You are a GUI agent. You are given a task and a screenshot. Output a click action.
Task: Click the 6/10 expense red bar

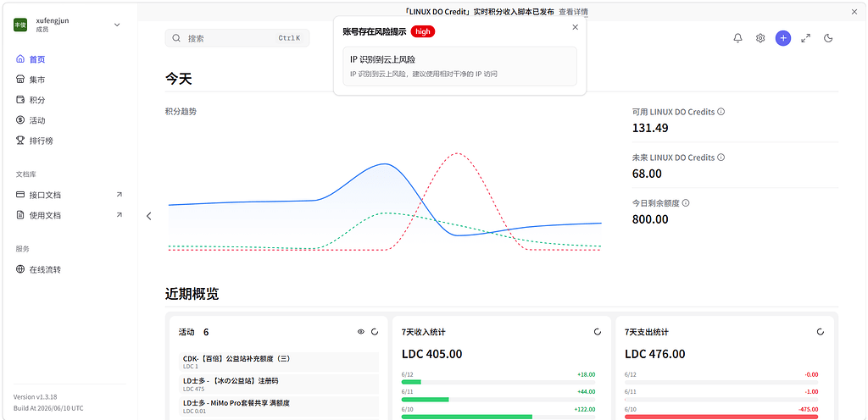click(x=721, y=417)
